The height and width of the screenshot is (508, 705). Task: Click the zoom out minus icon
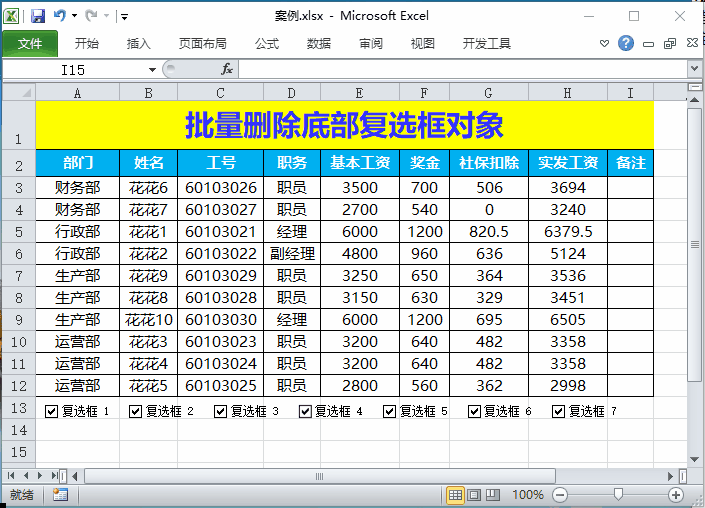[560, 495]
